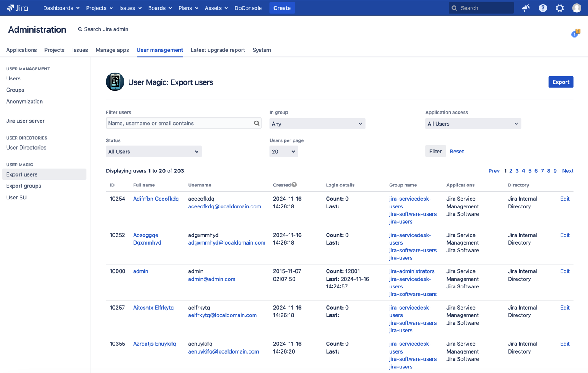Screen dimensions: 588x373
Task: Open the Dashboards menu
Action: [61, 8]
